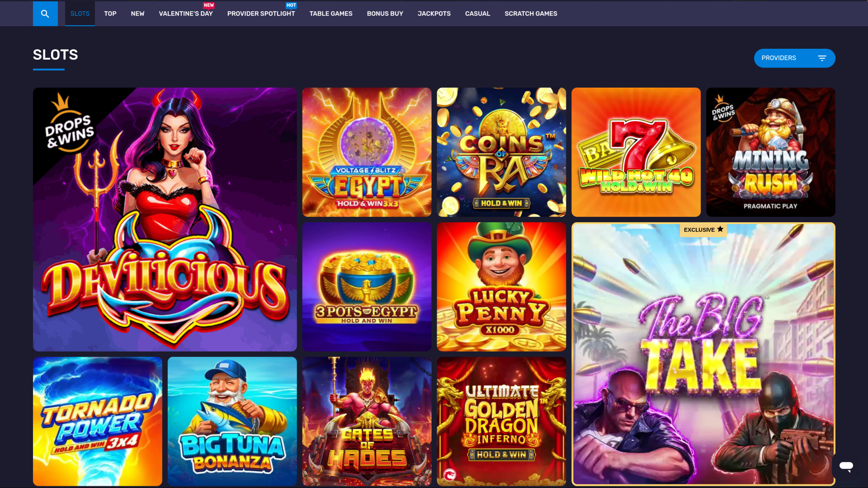This screenshot has width=868, height=488.
Task: Open the VALENTINE'S DAY promotion page
Action: click(185, 14)
